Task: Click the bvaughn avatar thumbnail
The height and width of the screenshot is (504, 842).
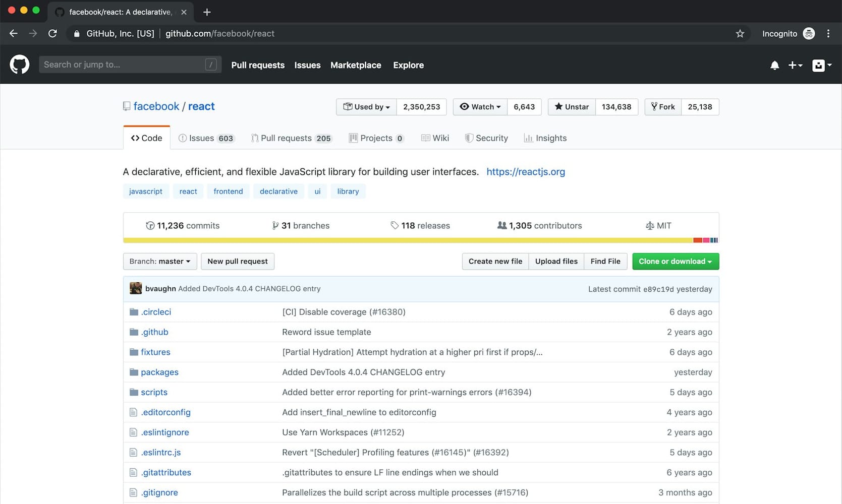Action: click(x=136, y=288)
